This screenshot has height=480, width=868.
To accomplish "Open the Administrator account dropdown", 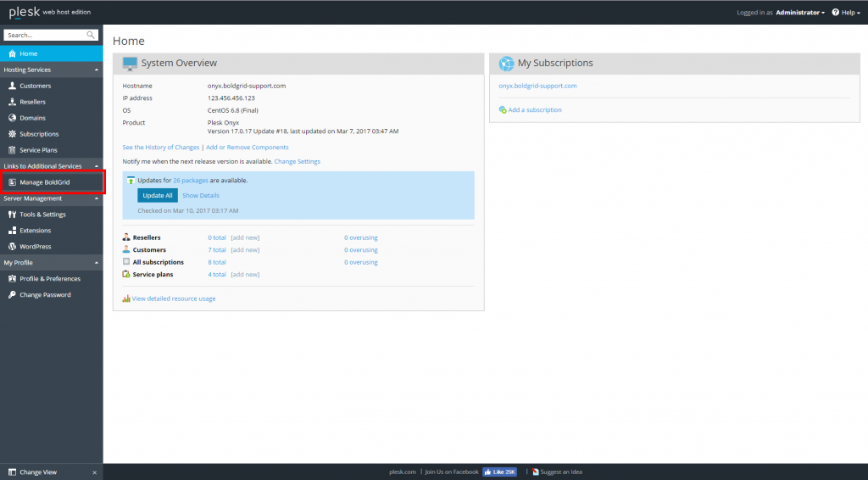I will pos(799,13).
